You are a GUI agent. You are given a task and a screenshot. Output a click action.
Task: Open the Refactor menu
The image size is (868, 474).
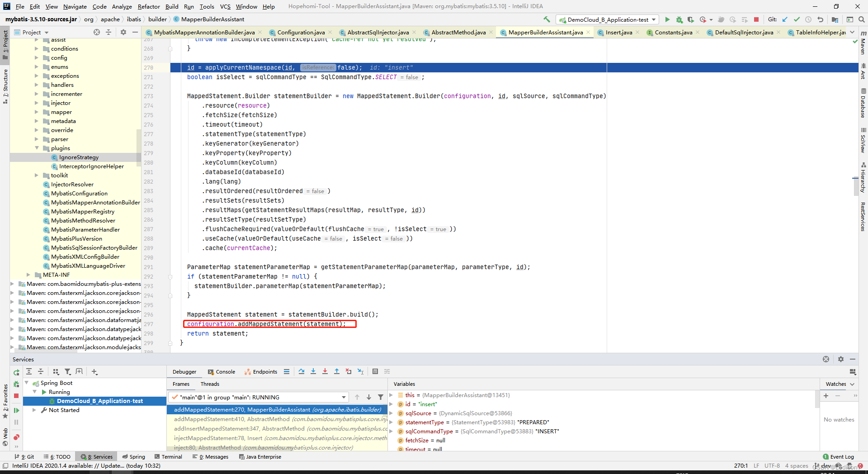tap(149, 6)
